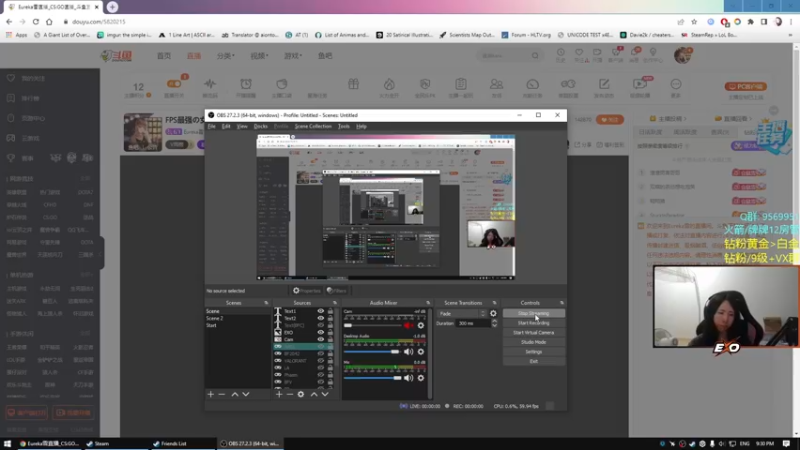Image resolution: width=800 pixels, height=450 pixels.
Task: Move source up in Sources panel
Action: (314, 394)
